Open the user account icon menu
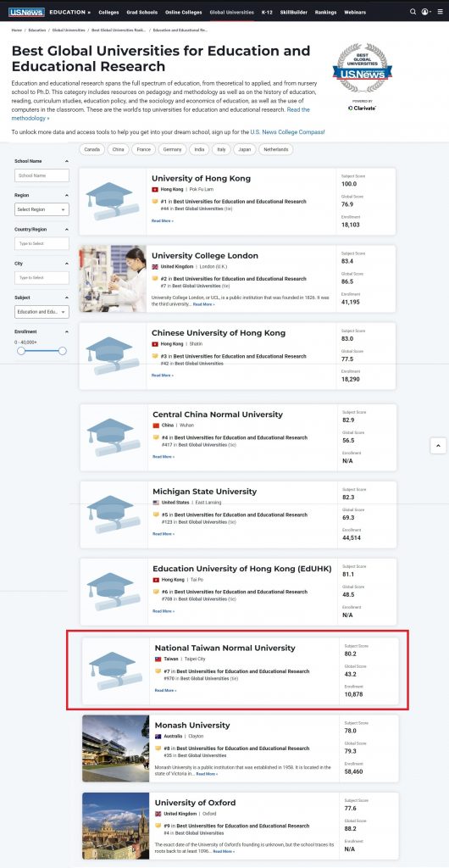Screen dimensions: 449x868 [424, 12]
